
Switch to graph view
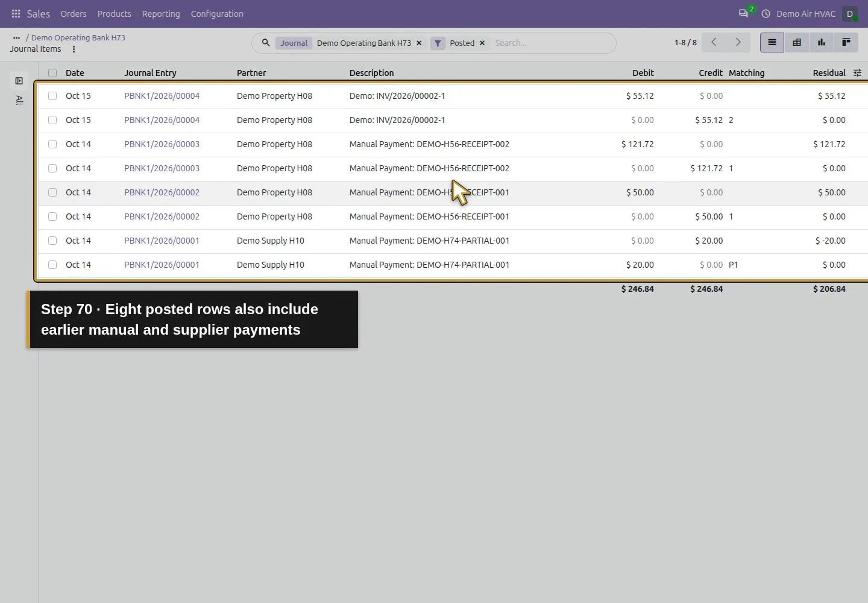[822, 42]
